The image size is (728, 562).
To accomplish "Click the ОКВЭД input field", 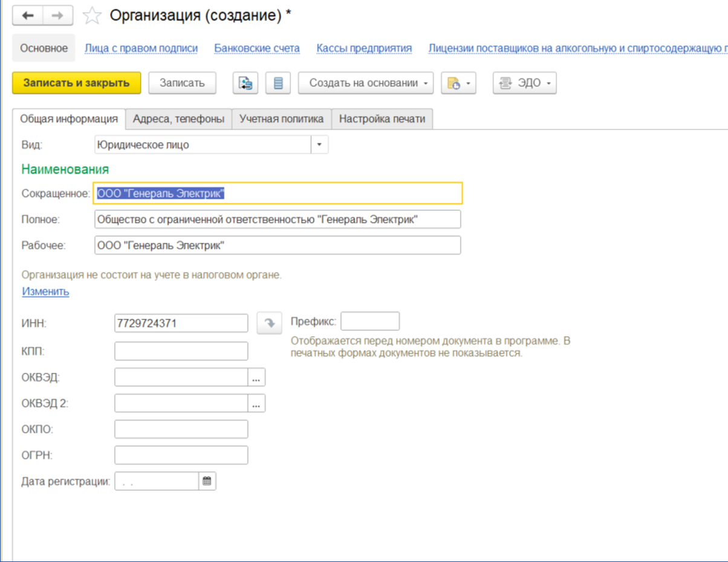I will pos(181,377).
